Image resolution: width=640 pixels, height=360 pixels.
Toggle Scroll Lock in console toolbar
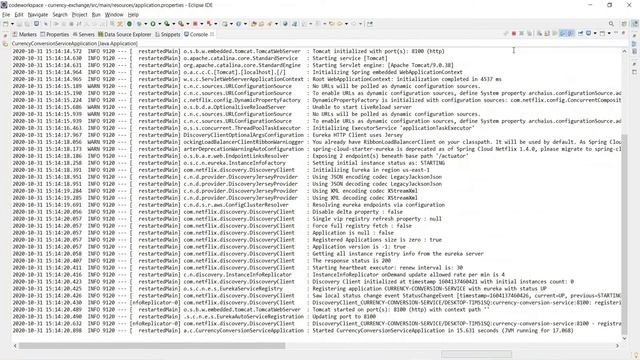[x=547, y=33]
